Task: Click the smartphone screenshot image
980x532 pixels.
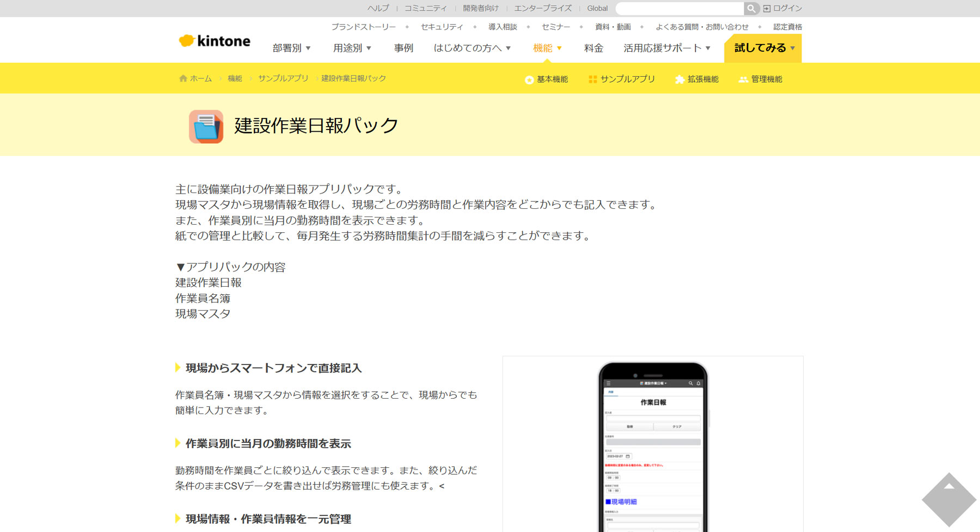Action: (653, 446)
